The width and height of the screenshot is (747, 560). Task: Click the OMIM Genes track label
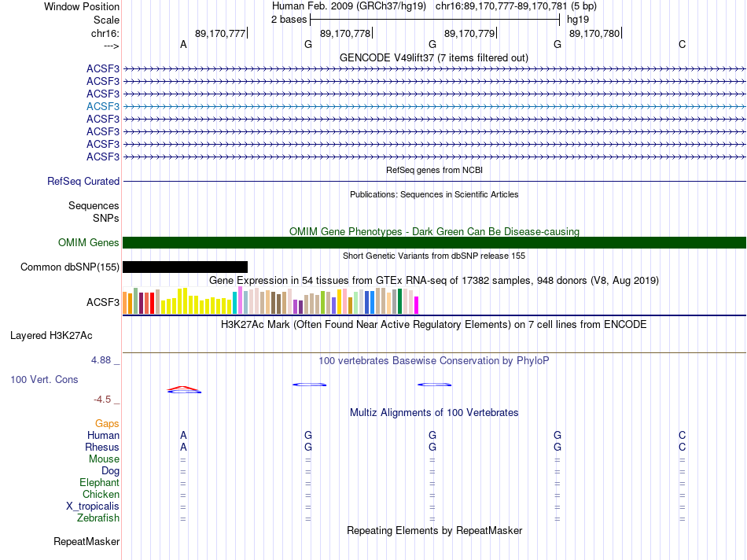point(89,242)
